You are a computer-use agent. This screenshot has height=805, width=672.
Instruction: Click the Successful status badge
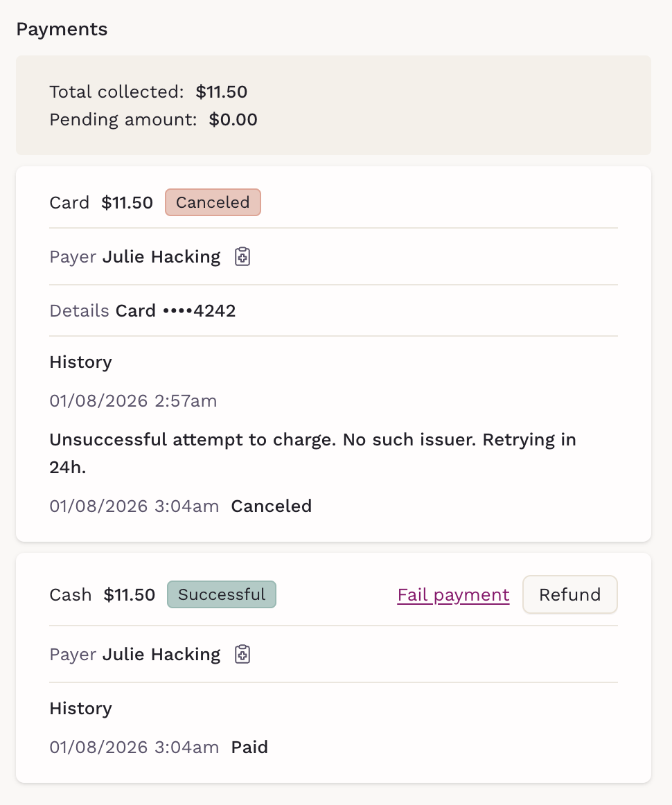click(222, 594)
